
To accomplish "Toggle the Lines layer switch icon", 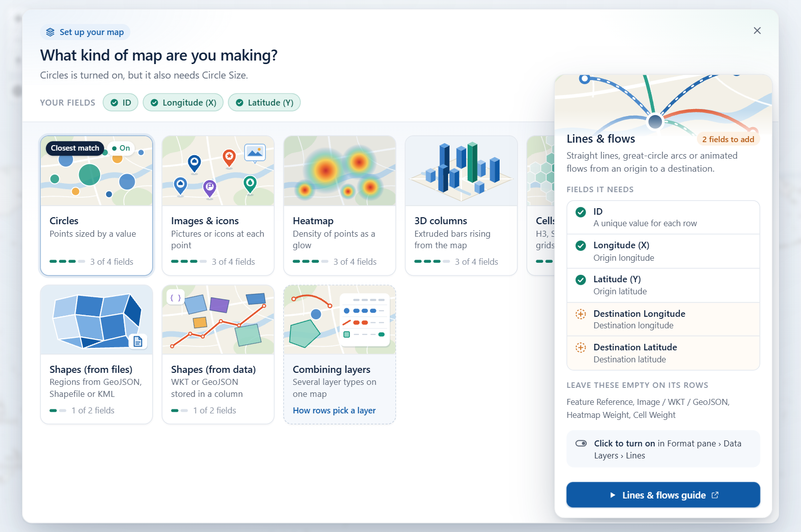I will pyautogui.click(x=581, y=443).
